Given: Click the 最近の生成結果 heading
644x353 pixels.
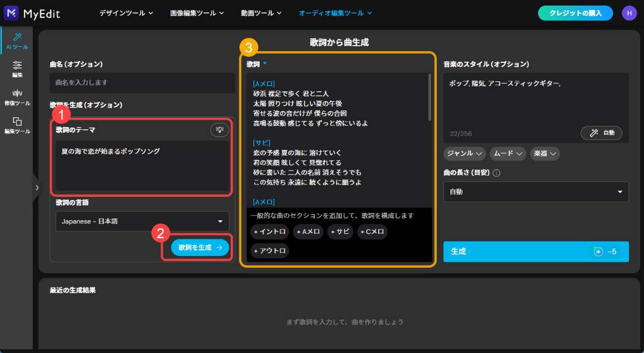Looking at the screenshot, I should click(73, 290).
